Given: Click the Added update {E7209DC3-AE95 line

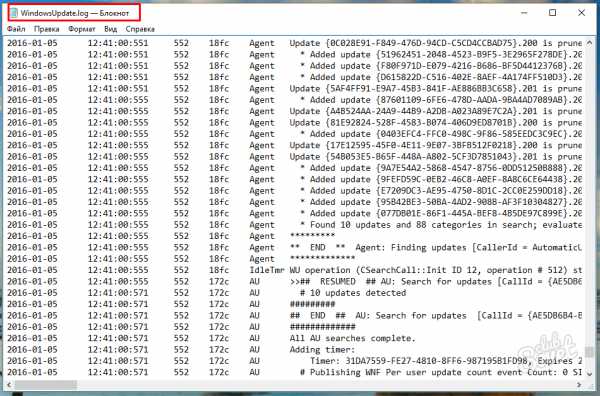Looking at the screenshot, I should click(x=294, y=191).
